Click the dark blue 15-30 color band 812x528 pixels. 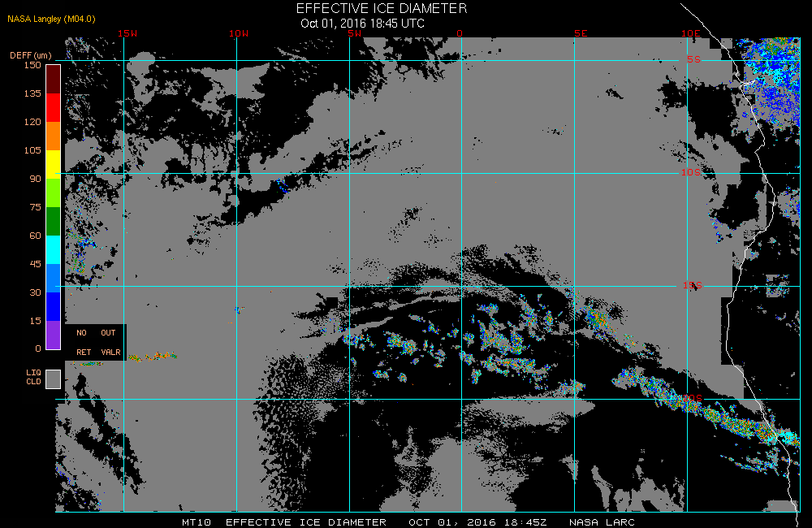pos(54,307)
